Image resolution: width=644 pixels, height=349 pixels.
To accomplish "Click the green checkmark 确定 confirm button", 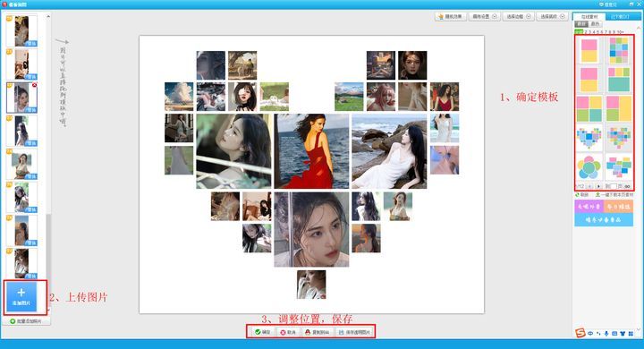I will 262,332.
